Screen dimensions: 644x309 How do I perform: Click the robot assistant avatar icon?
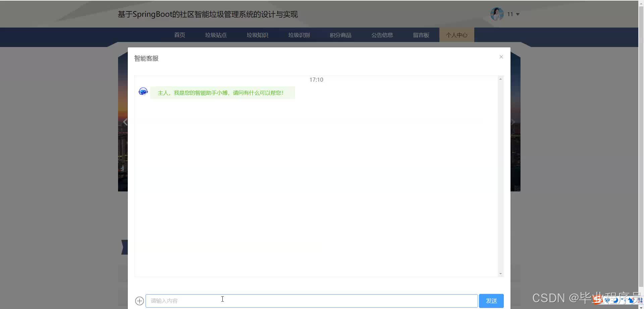tap(143, 91)
